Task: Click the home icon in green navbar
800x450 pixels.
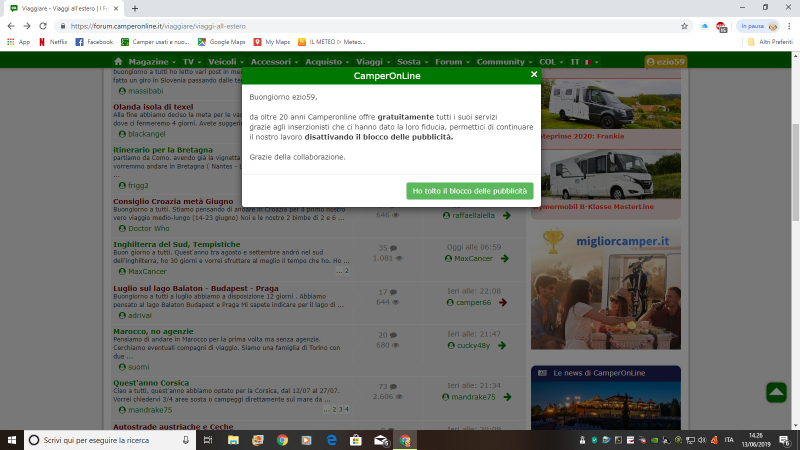Action: 118,61
